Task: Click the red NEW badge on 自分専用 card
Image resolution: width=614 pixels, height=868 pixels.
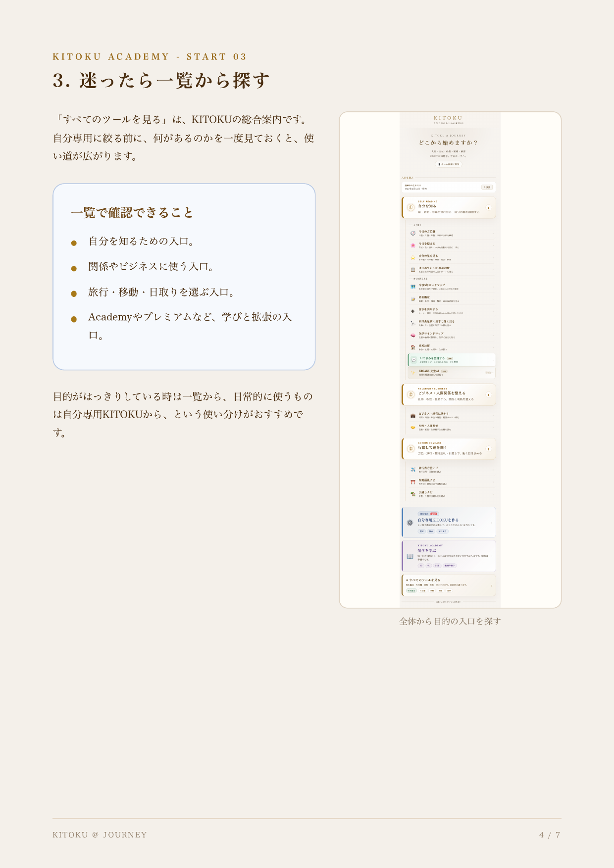Action: (434, 514)
